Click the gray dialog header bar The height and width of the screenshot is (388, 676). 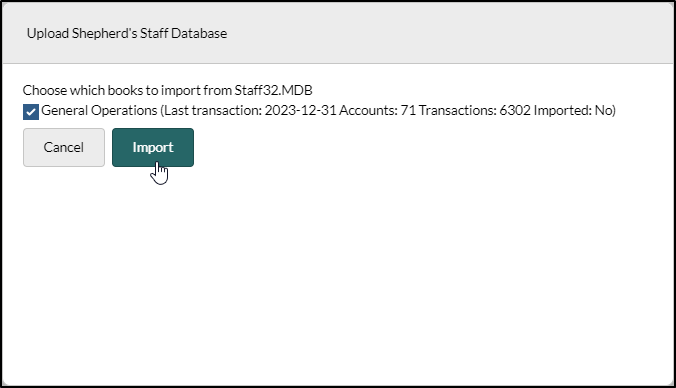(x=338, y=33)
